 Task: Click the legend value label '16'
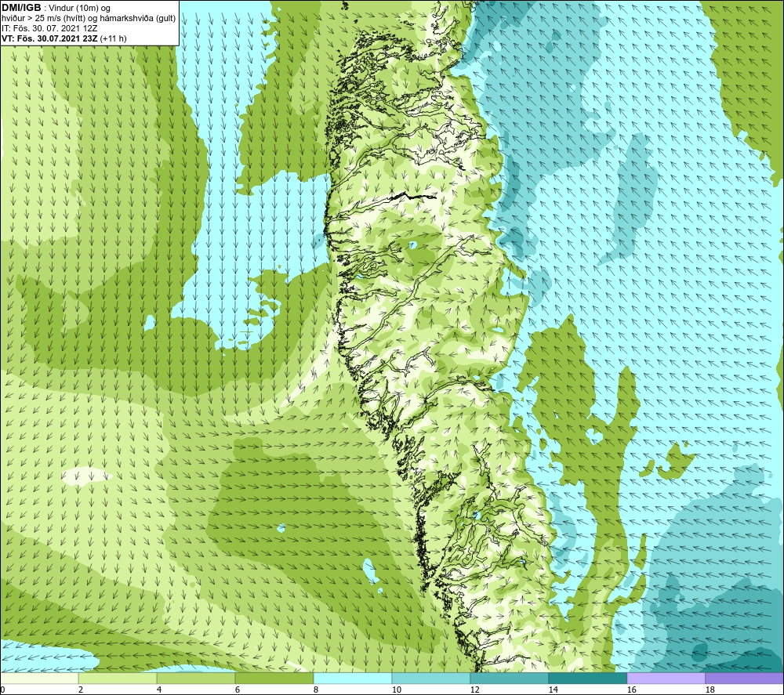(631, 690)
